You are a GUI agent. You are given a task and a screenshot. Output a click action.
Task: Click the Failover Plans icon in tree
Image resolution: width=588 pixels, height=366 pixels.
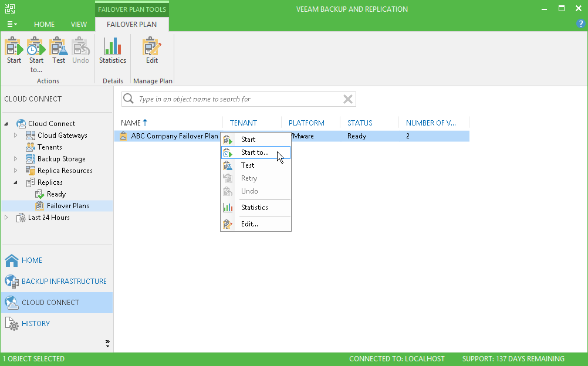point(40,205)
